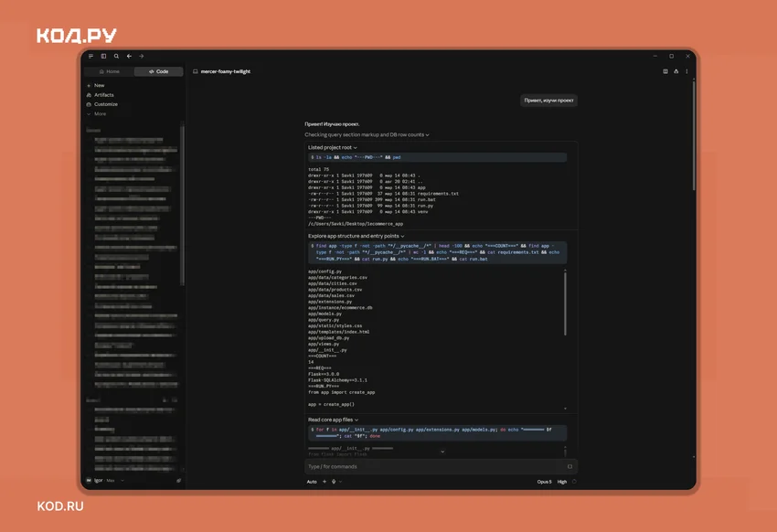Go forward with the right arrow
The width and height of the screenshot is (777, 532).
pos(142,57)
